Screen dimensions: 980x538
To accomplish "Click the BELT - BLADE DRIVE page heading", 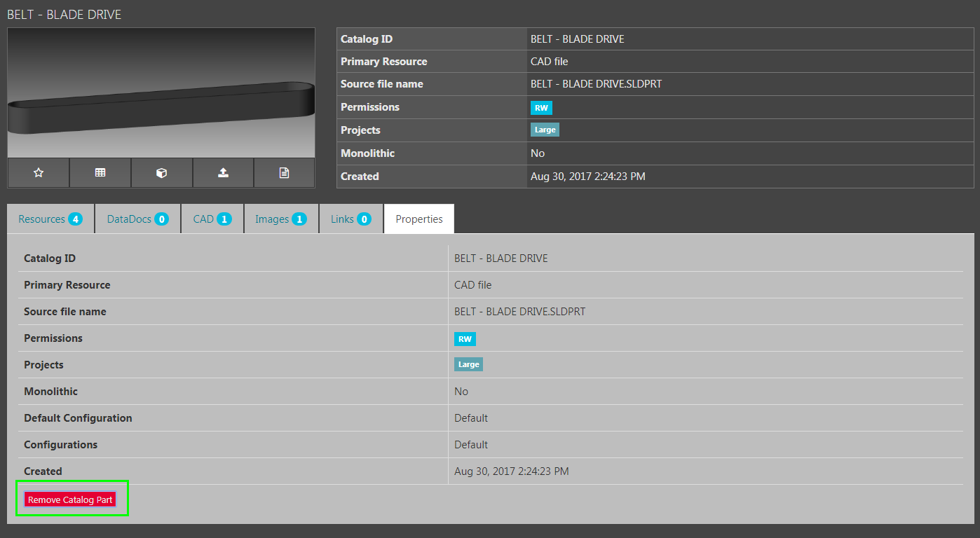I will pyautogui.click(x=64, y=15).
